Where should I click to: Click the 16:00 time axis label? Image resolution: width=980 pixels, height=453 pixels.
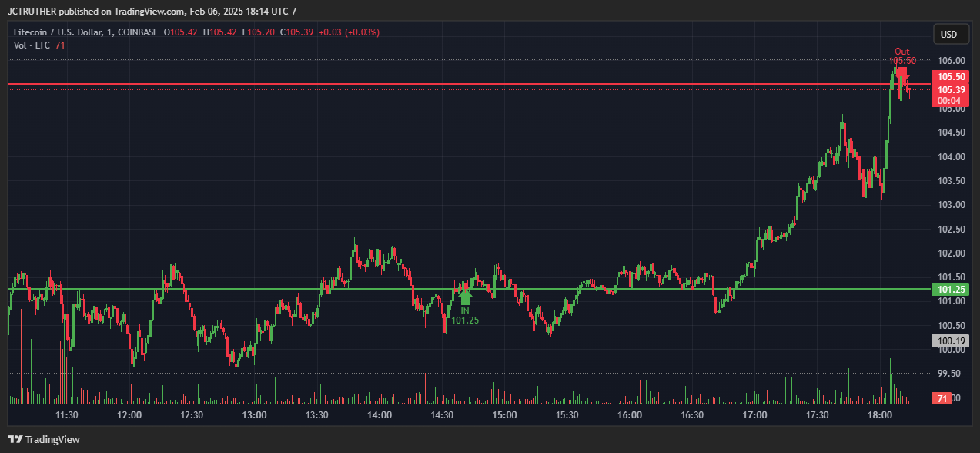pyautogui.click(x=630, y=415)
